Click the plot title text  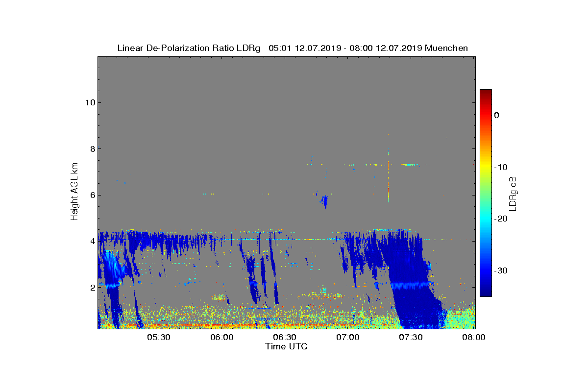tap(293, 48)
